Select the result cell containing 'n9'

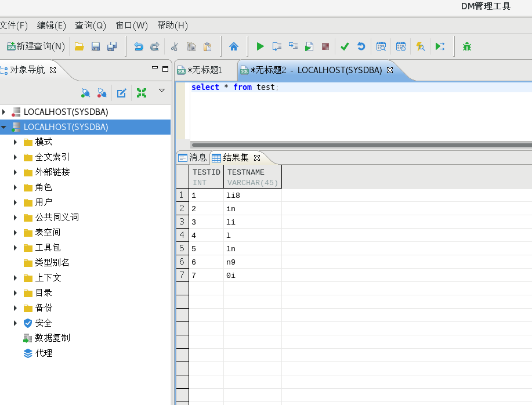coord(252,262)
